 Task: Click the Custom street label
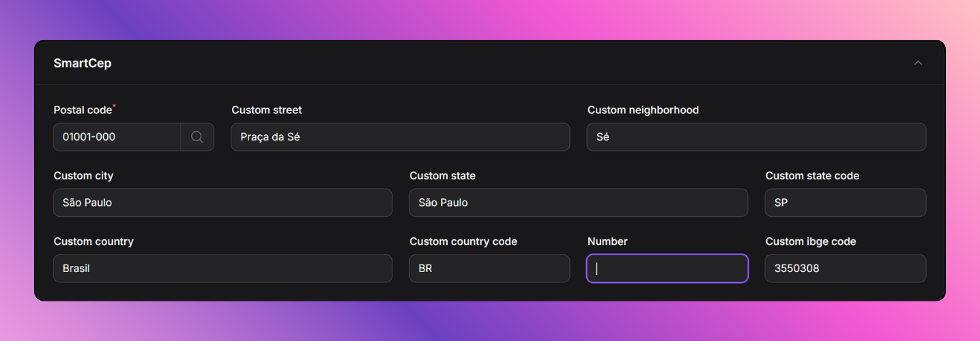(x=266, y=110)
